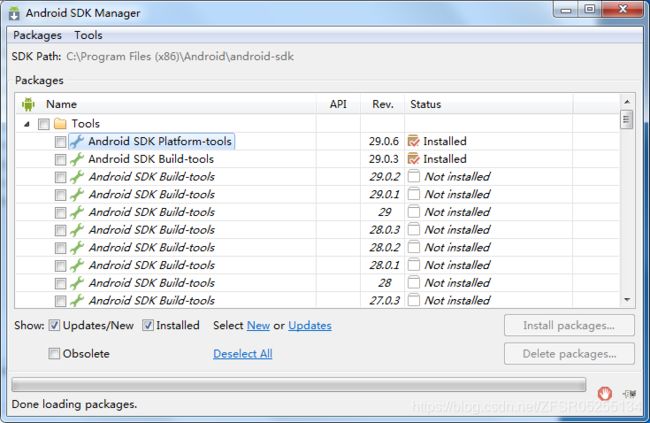The width and height of the screenshot is (650, 423).
Task: Check the Android SDK Platform-tools checkbox
Action: point(60,142)
